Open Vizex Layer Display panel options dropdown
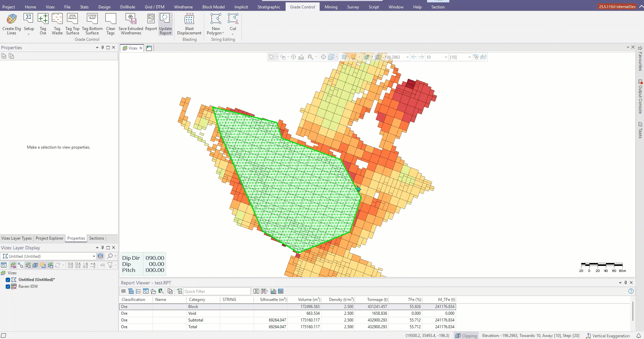Image resolution: width=644 pixels, height=339 pixels. pos(97,248)
